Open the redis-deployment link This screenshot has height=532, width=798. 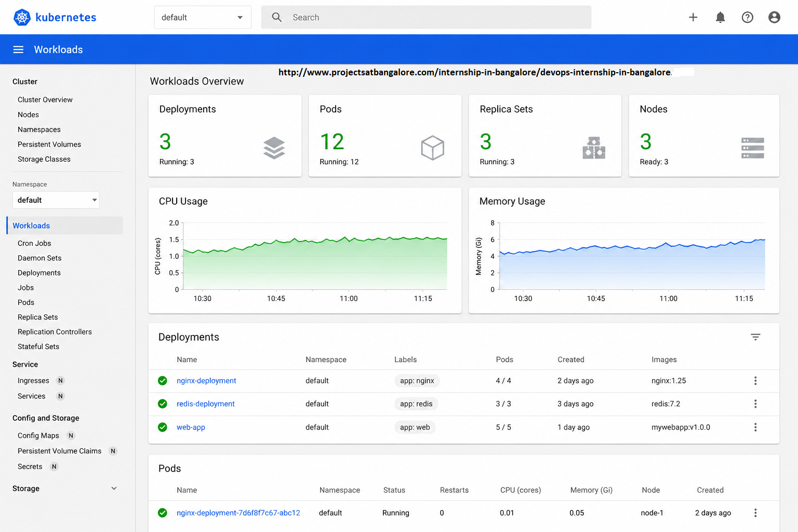[x=206, y=404]
